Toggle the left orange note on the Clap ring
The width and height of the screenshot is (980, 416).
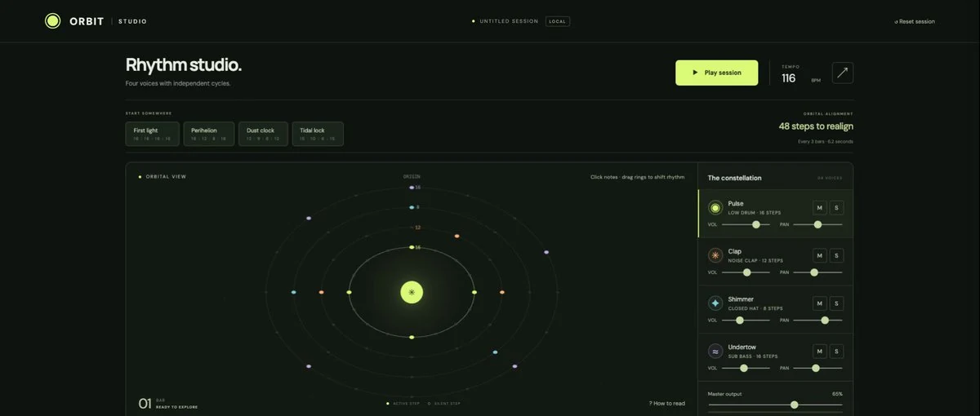coord(321,292)
